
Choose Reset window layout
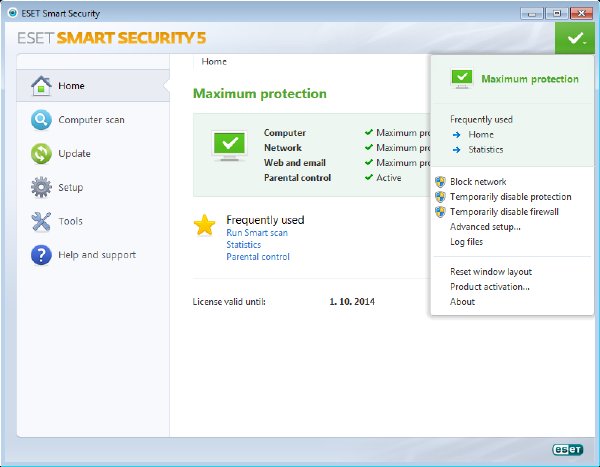pyautogui.click(x=491, y=271)
